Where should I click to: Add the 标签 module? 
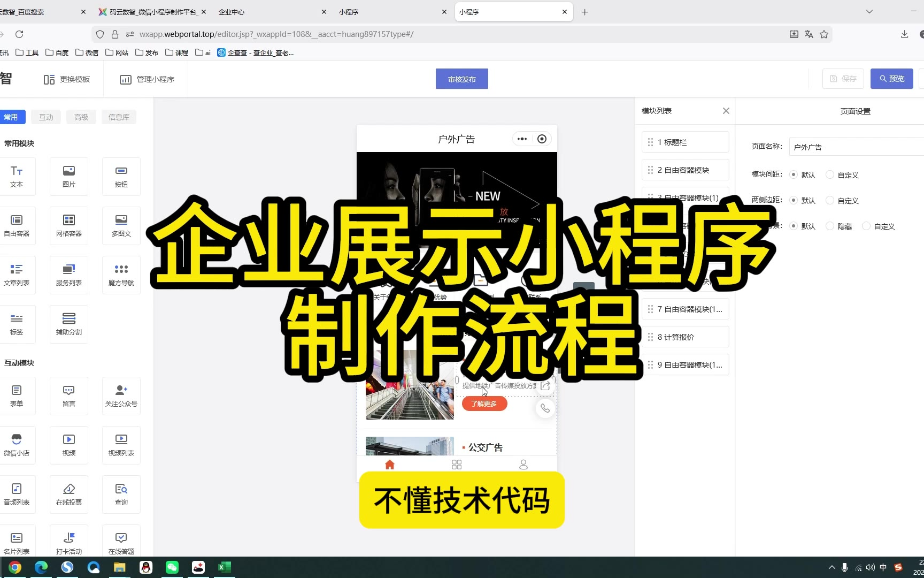coord(17,324)
